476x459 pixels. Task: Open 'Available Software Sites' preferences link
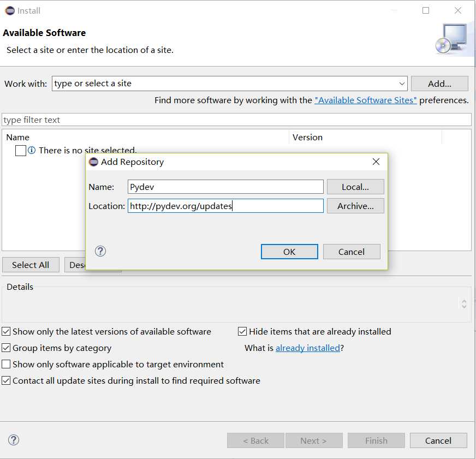tap(365, 100)
